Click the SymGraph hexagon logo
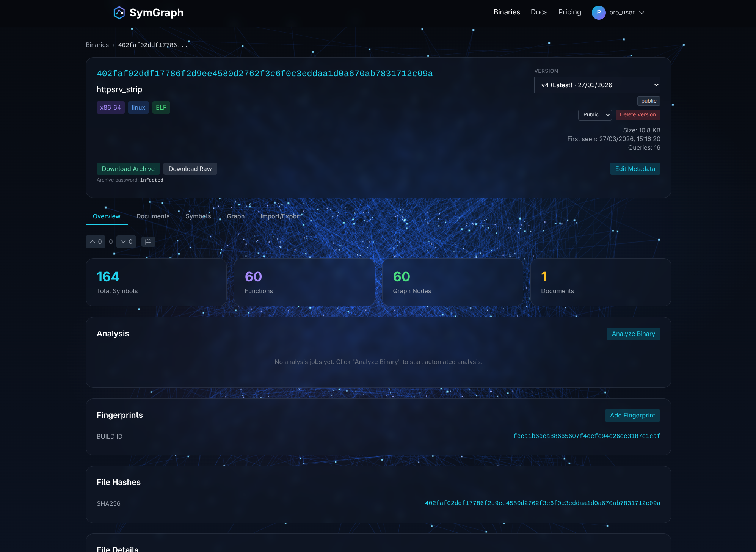The width and height of the screenshot is (756, 552). tap(119, 13)
